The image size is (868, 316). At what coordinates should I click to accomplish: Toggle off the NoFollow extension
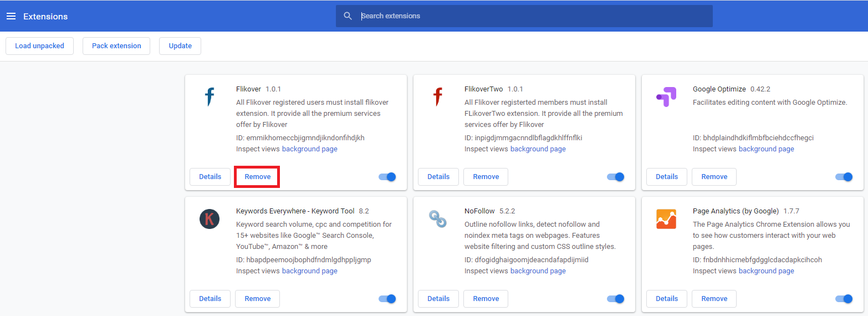616,299
